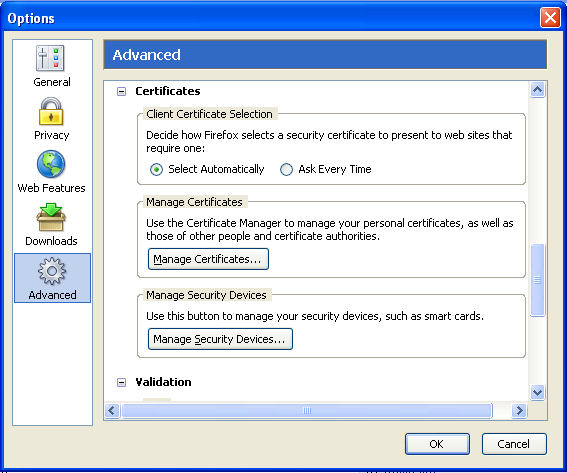Select the Advanced gear icon
This screenshot has width=567, height=473.
[x=52, y=271]
